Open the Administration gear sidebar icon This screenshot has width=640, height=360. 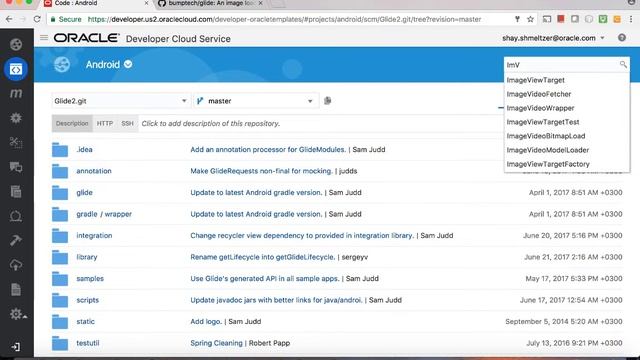coord(17,314)
